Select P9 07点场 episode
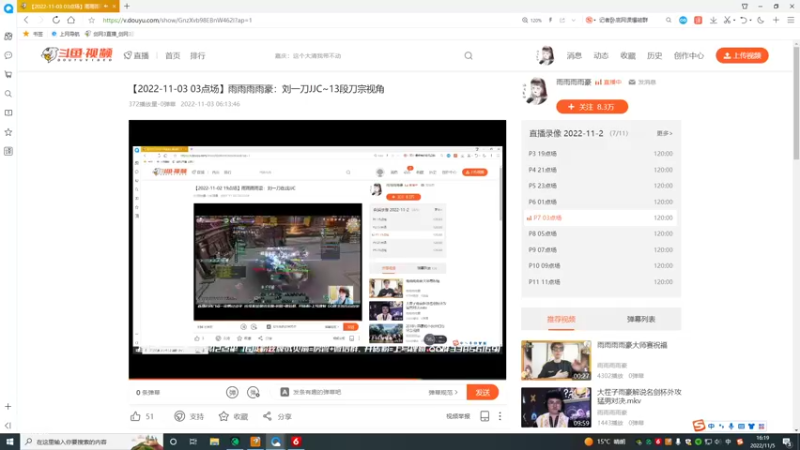Screen dimensions: 800x450 pos(601,250)
